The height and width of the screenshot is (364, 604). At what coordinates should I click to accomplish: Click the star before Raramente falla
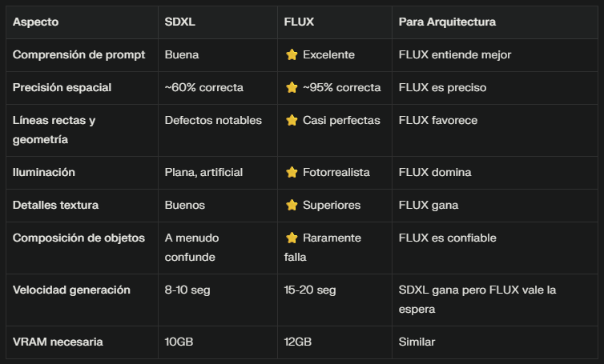pyautogui.click(x=292, y=238)
